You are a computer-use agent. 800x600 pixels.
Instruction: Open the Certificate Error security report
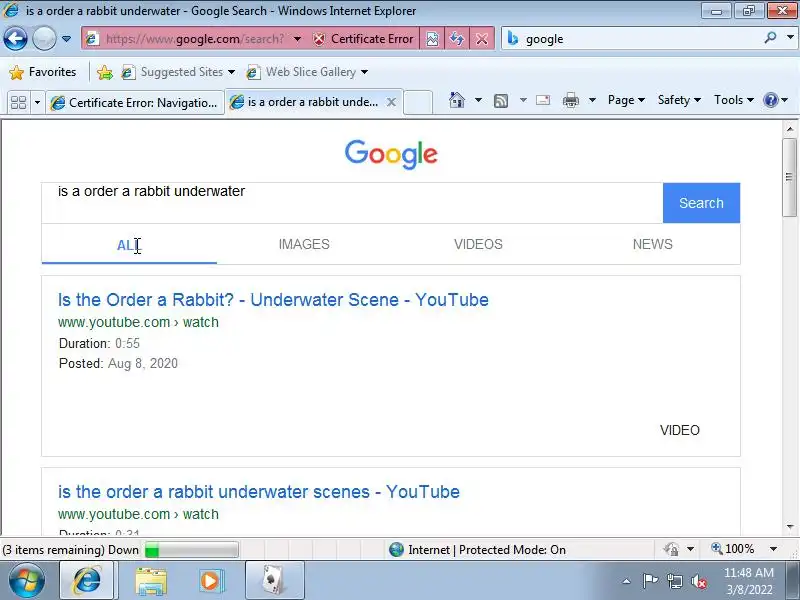[x=362, y=39]
